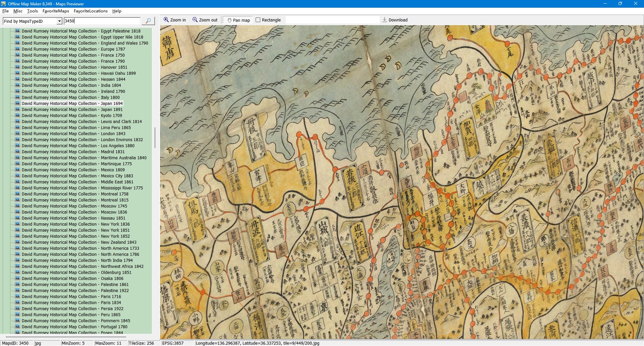Open the Find by MapsTypeID dropdown

pos(59,21)
